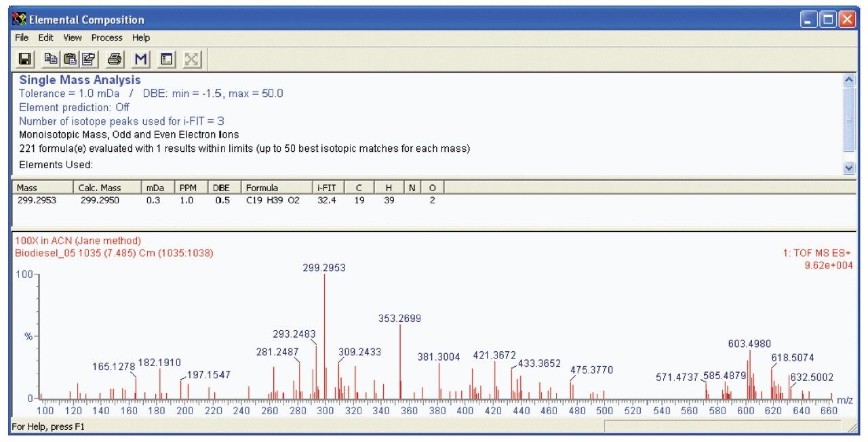The width and height of the screenshot is (868, 442).
Task: Click the Elemental Composition title bar icon
Action: (x=19, y=20)
